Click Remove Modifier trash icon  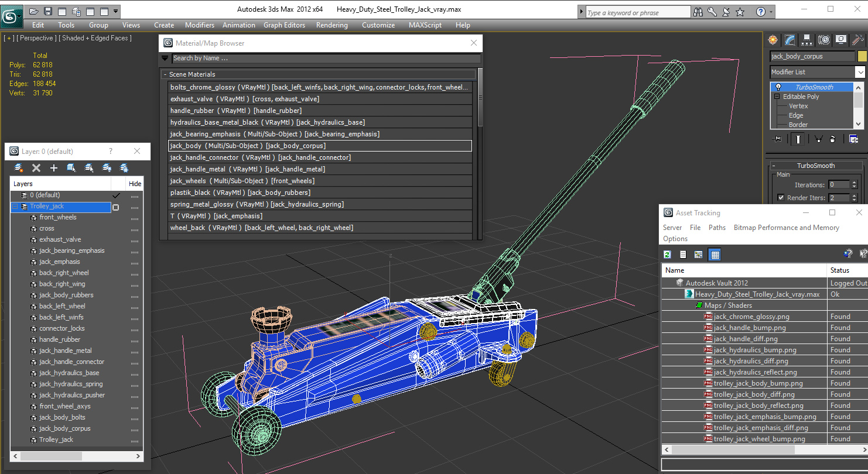[x=832, y=139]
